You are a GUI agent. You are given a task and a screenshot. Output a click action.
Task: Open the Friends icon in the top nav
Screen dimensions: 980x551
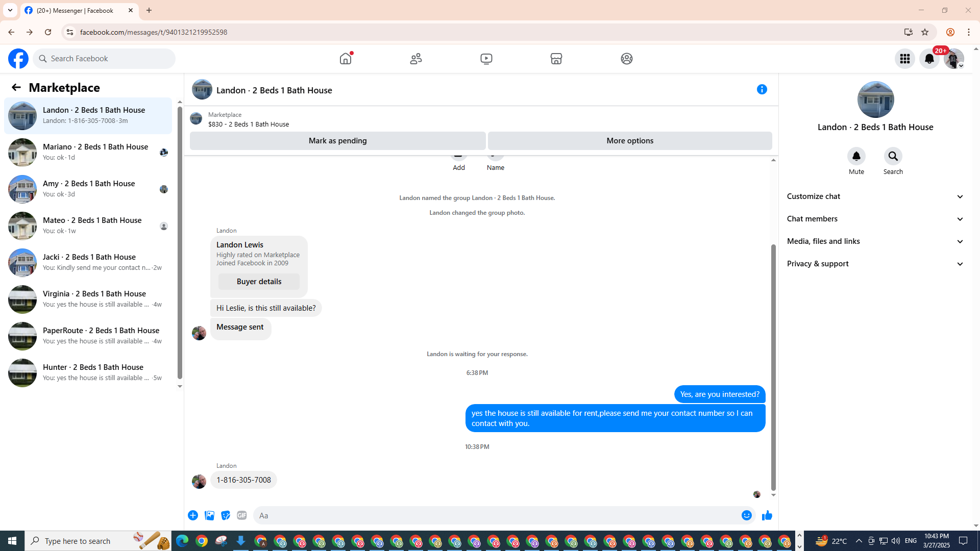pos(416,59)
